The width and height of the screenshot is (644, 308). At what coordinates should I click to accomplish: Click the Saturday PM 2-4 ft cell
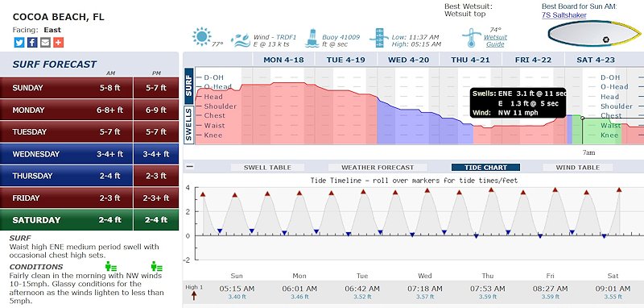[x=156, y=219]
